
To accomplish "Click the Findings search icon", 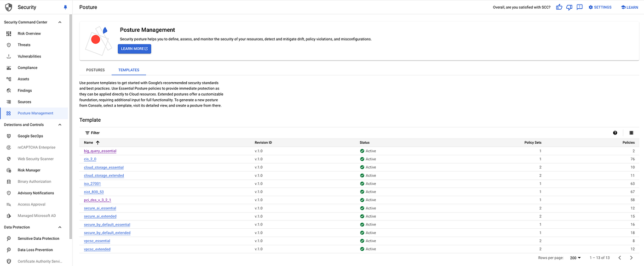I will pyautogui.click(x=9, y=91).
